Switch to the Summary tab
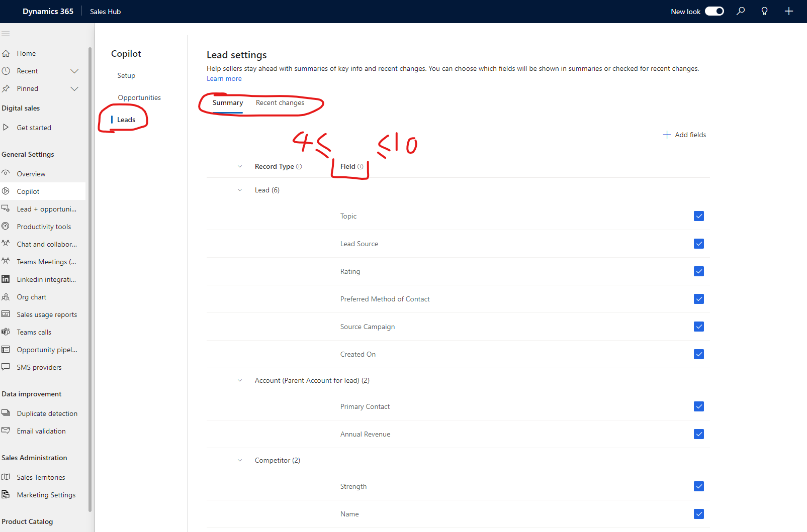 coord(228,103)
